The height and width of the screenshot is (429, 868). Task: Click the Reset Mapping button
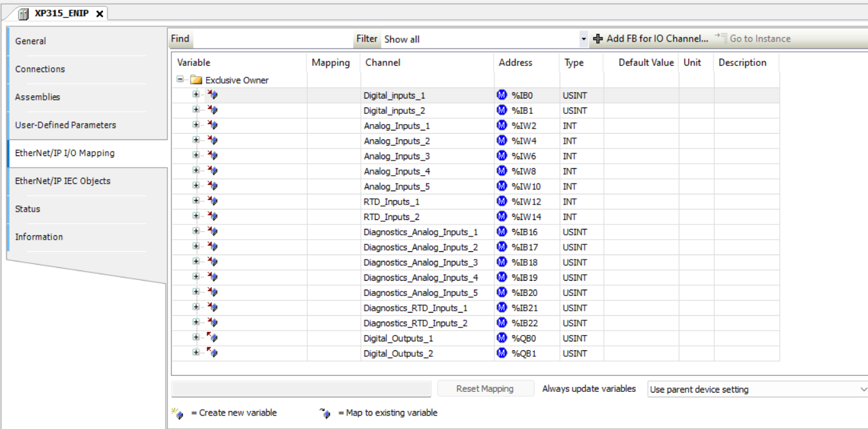pos(484,389)
